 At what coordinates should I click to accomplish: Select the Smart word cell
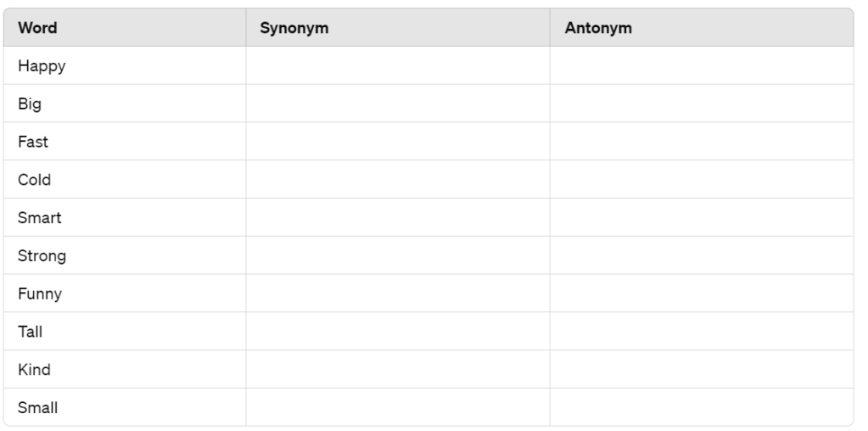[39, 218]
